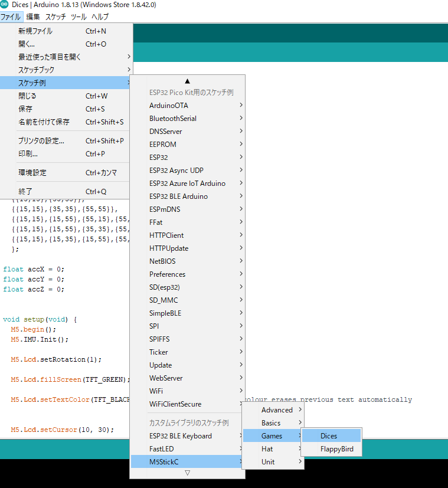Screen dimensions: 448x488
Task: Expand DNSServer examples
Action: point(188,132)
